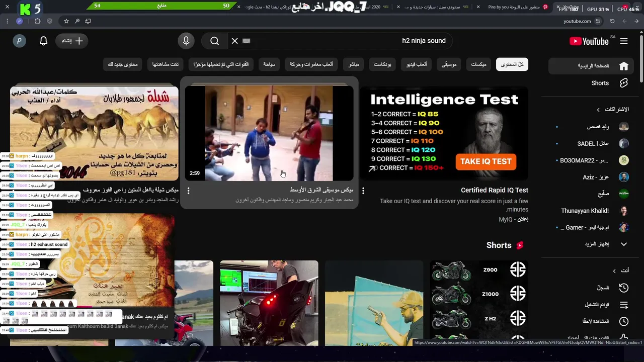Go back in the browser

click(x=637, y=21)
